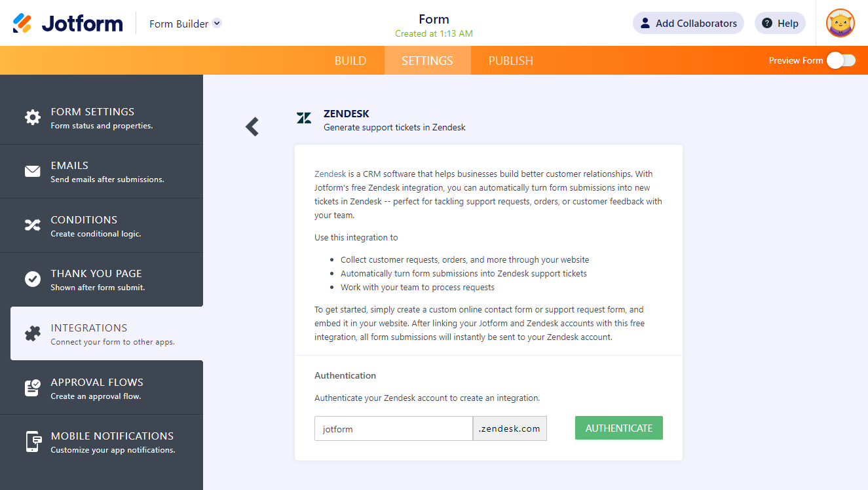Image resolution: width=868 pixels, height=490 pixels.
Task: Switch to the Build tab
Action: (350, 60)
